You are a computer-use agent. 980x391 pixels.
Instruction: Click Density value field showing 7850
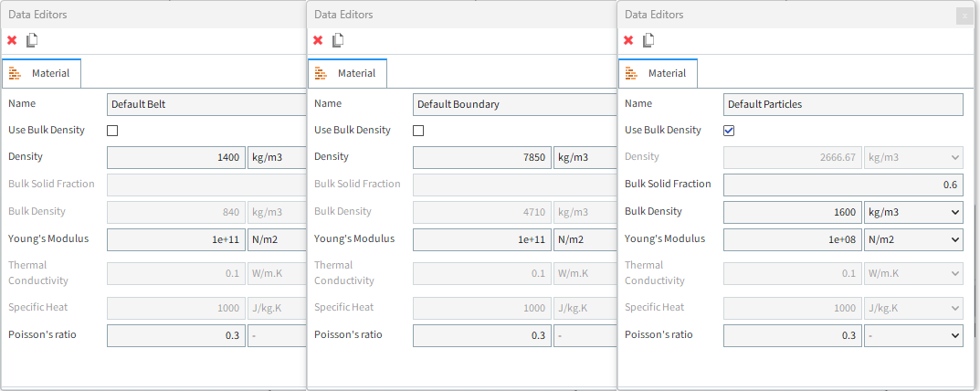pos(481,158)
